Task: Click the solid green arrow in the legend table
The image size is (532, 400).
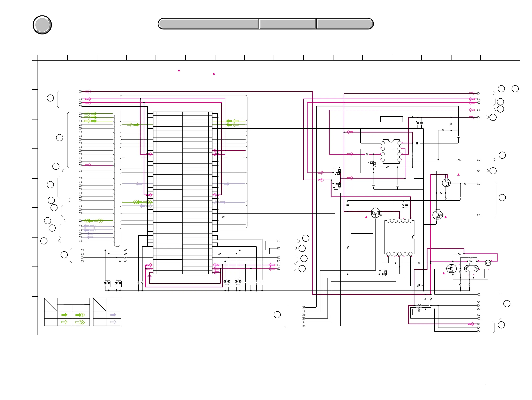Action: (x=64, y=315)
